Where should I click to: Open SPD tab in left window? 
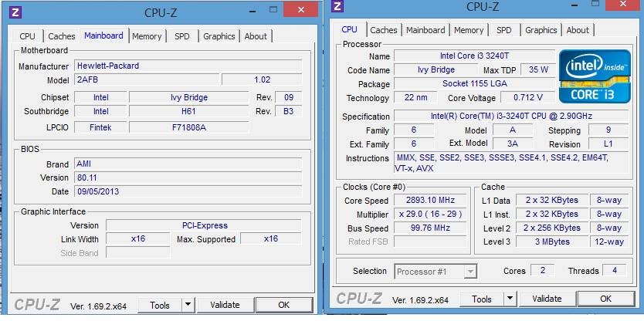[x=182, y=36]
